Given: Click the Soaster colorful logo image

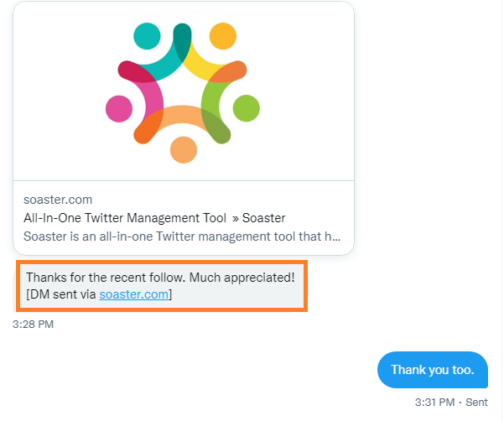Looking at the screenshot, I should [183, 93].
